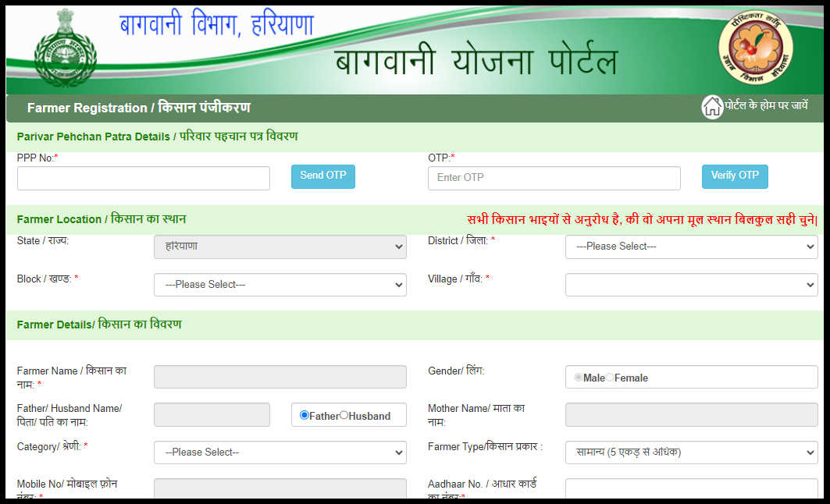The image size is (830, 504).
Task: Click the Haryana government emblem logo
Action: coord(66,48)
